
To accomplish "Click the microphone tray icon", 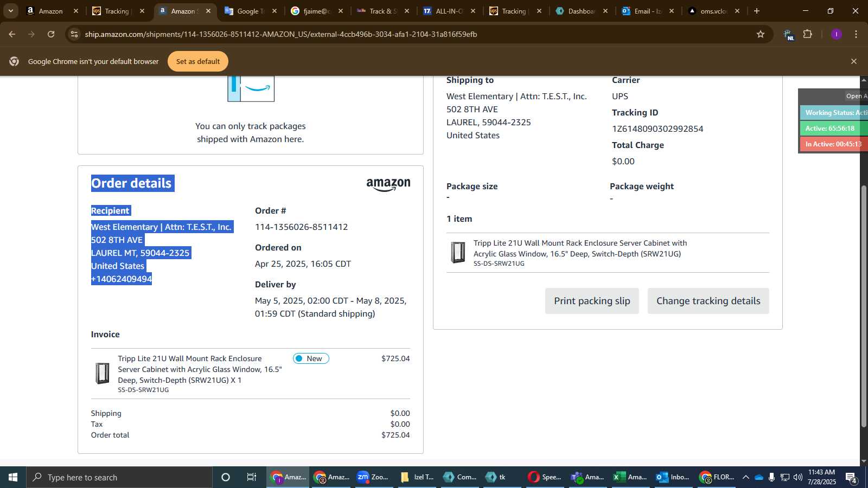I will (771, 477).
